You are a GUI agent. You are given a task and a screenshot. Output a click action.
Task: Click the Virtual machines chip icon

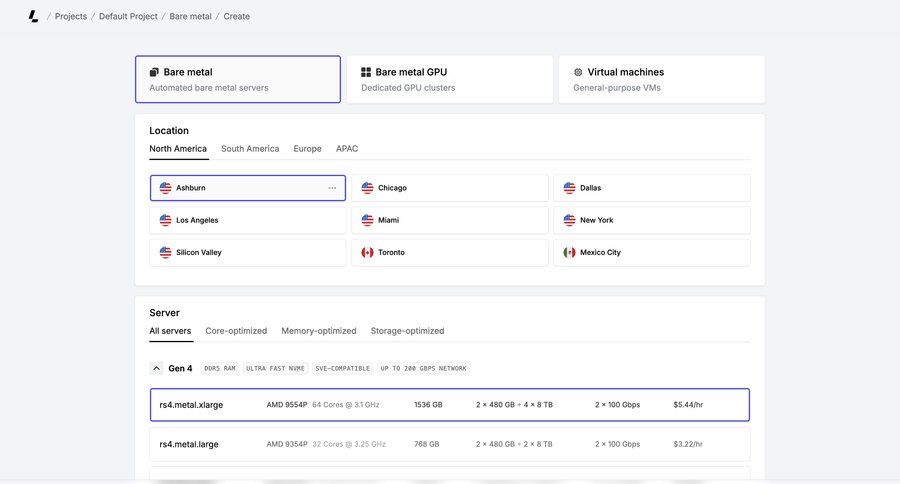(578, 72)
